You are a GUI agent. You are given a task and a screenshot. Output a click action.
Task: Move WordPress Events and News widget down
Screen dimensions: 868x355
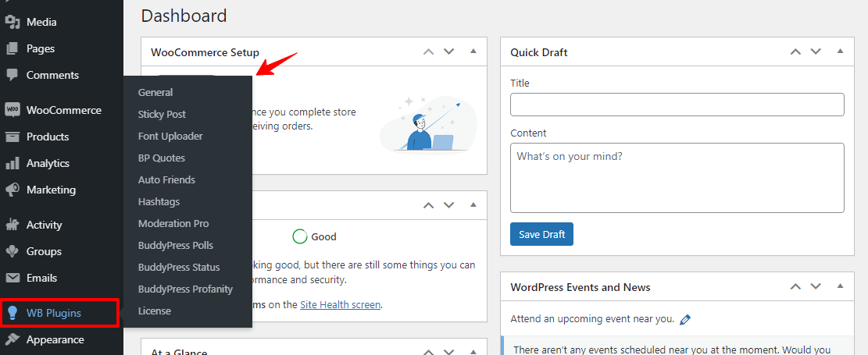816,286
